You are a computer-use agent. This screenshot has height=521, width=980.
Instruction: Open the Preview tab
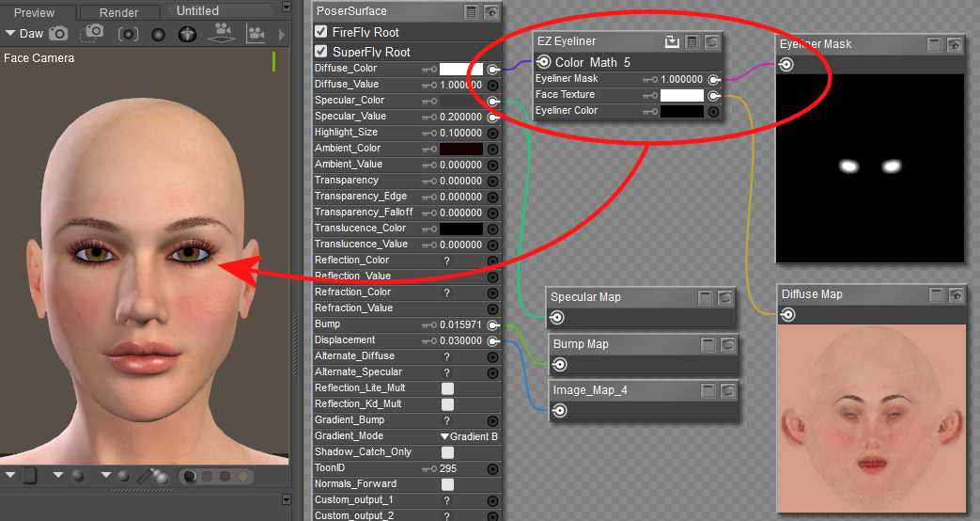pos(34,12)
